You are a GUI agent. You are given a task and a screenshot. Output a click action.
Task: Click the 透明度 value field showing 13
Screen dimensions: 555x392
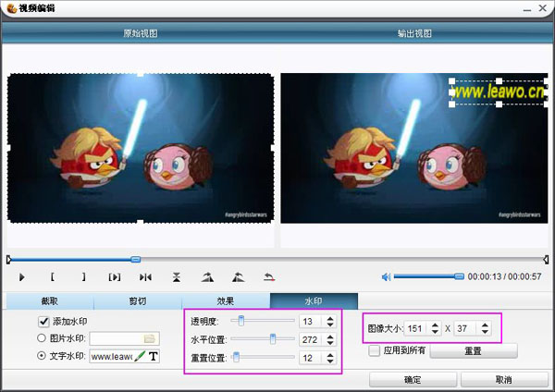(311, 321)
